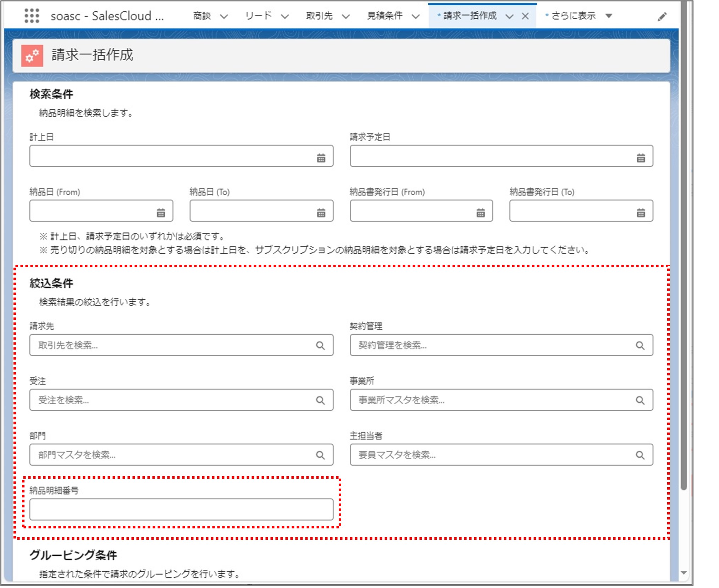Open calendar picker for 請求予定日 field
719x588 pixels.
(x=641, y=158)
